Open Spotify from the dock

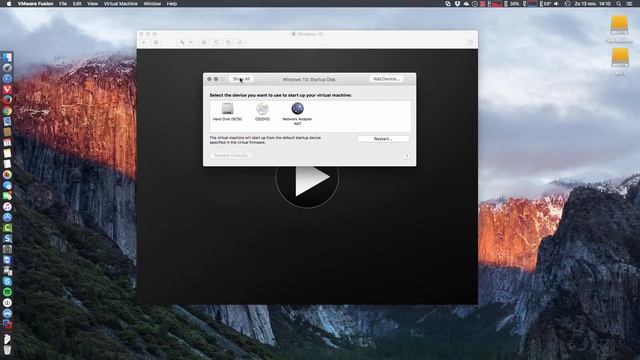[7, 292]
